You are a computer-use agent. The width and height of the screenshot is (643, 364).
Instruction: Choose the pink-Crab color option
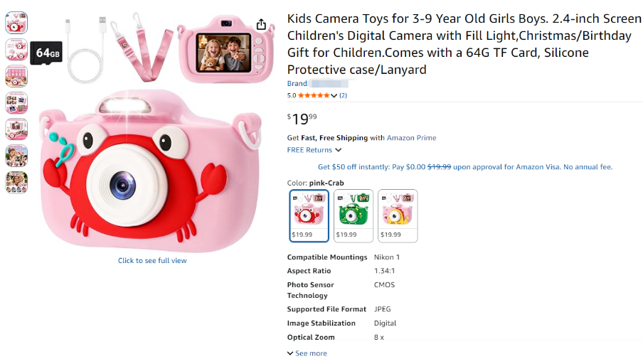309,215
